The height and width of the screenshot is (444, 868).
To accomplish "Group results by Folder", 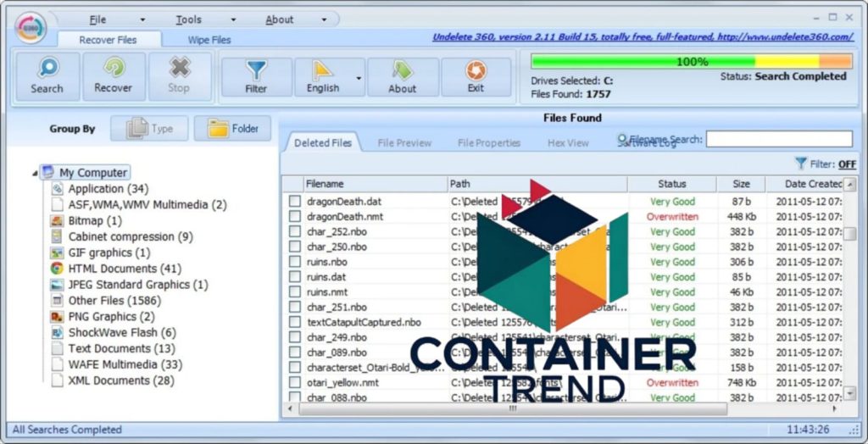I will (232, 129).
